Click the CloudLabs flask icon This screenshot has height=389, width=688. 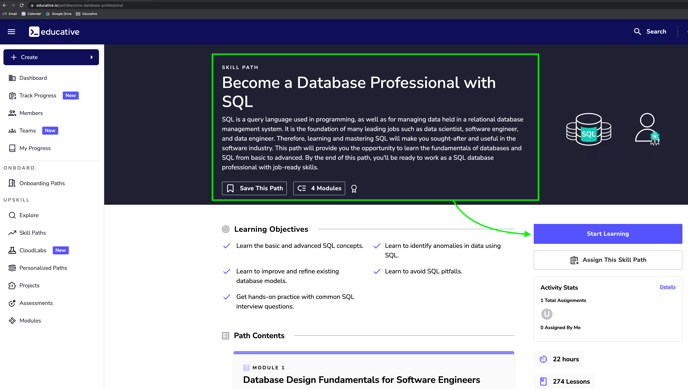point(12,250)
